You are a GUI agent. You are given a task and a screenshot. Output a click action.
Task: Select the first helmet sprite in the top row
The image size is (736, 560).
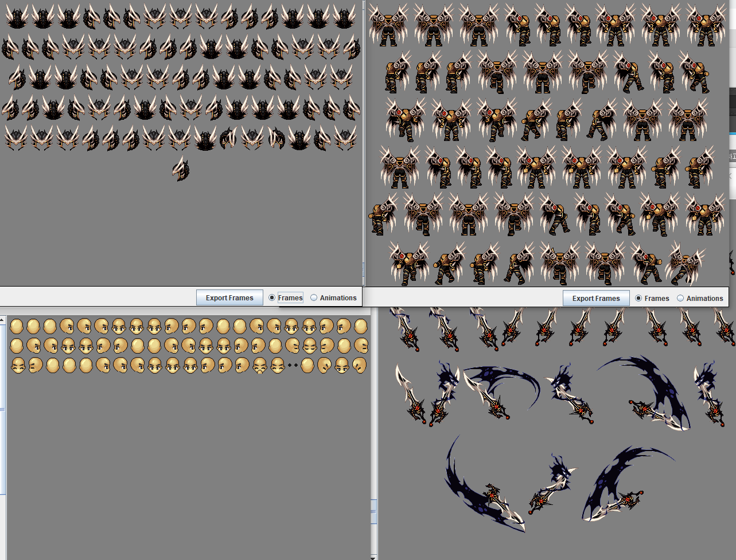[x=17, y=17]
